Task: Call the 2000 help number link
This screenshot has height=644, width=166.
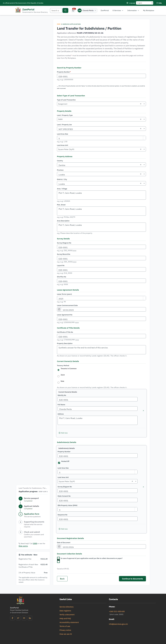Action: point(35,543)
